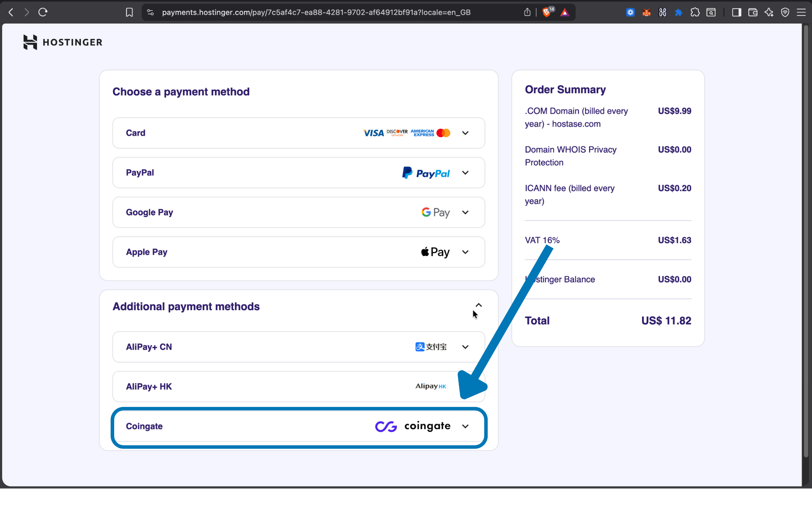Viewport: 812px width, 527px height.
Task: Click the blue square snowflake extension icon
Action: point(630,12)
